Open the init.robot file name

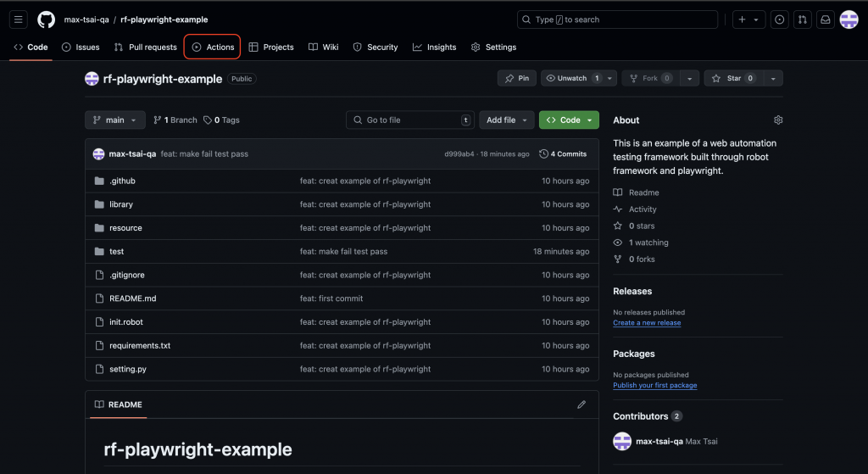pyautogui.click(x=126, y=322)
